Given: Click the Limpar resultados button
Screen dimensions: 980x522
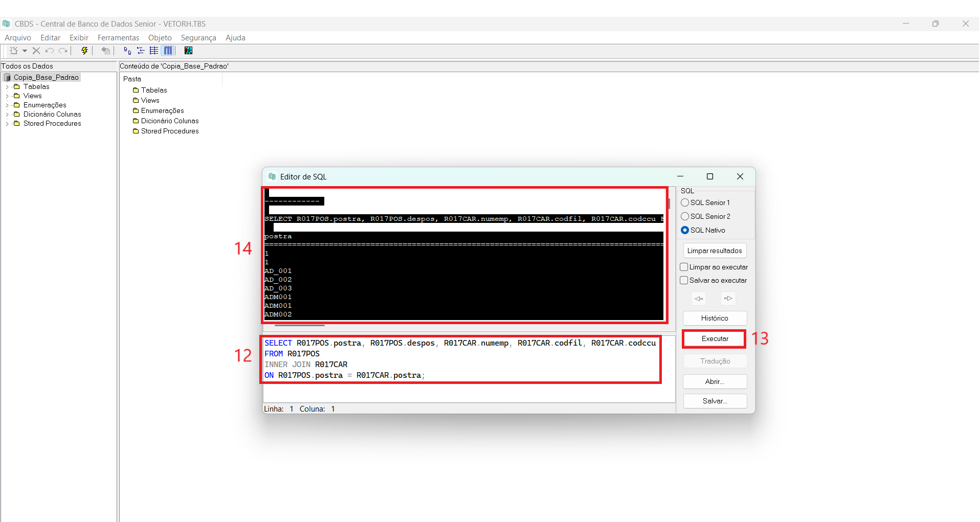Looking at the screenshot, I should pyautogui.click(x=715, y=251).
